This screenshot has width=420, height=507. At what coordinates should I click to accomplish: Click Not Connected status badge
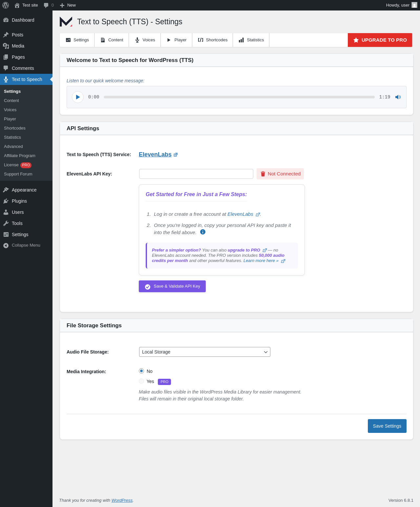(x=280, y=174)
